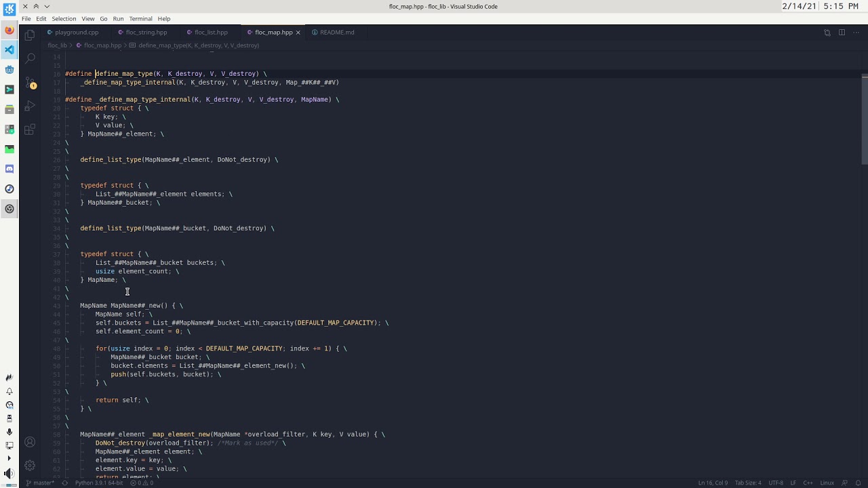Click 'return self;' on line 54
This screenshot has width=868, height=488.
tap(118, 400)
